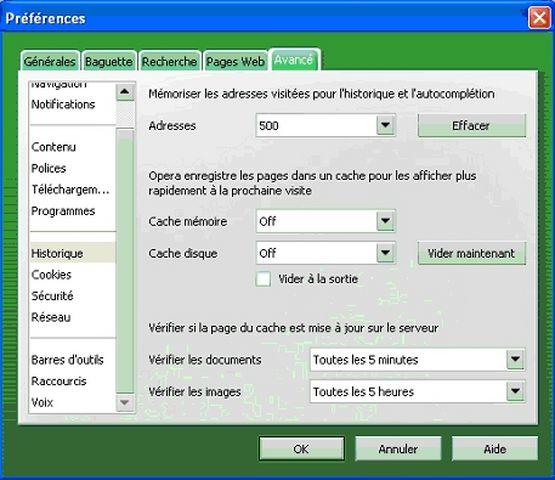Screen dimensions: 555x480
Task: Click the Effacer button
Action: [471, 125]
